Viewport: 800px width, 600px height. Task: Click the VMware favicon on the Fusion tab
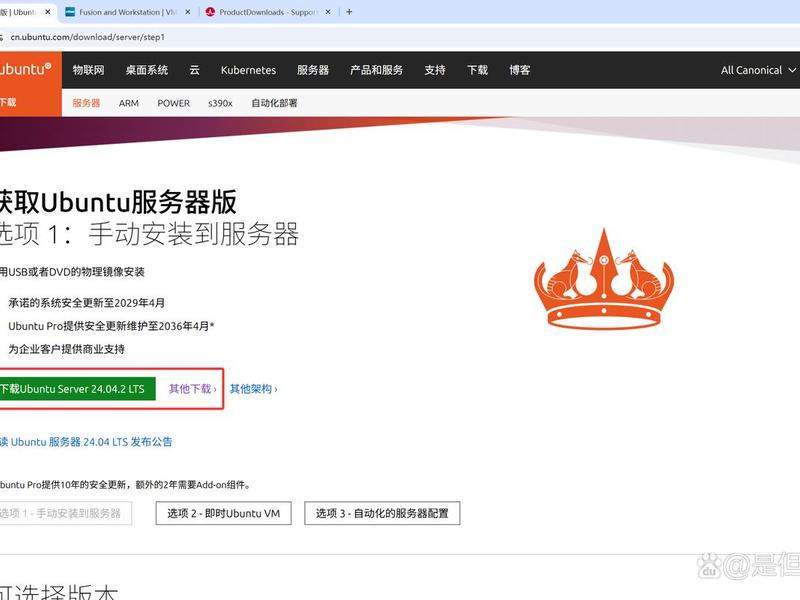70,12
